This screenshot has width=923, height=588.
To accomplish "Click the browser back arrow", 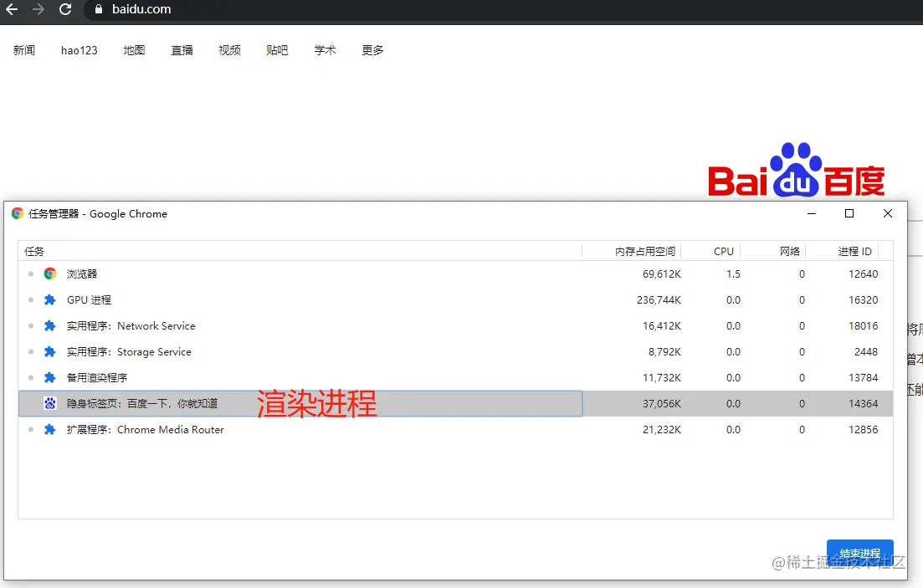I will [x=12, y=9].
